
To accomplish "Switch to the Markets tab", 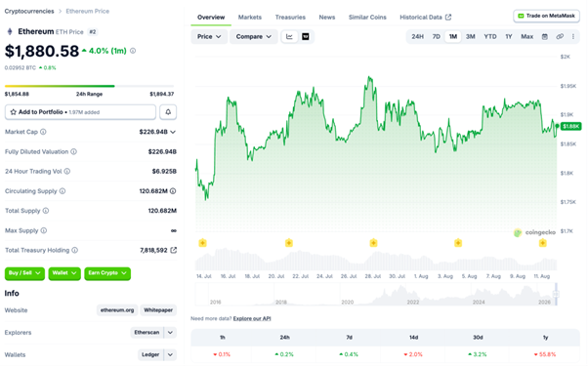I will click(250, 18).
